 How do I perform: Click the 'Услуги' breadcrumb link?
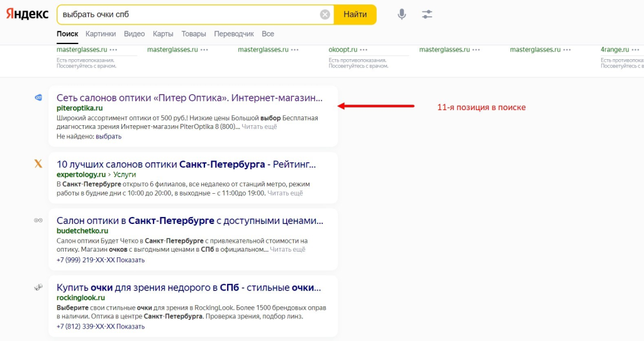pos(125,175)
